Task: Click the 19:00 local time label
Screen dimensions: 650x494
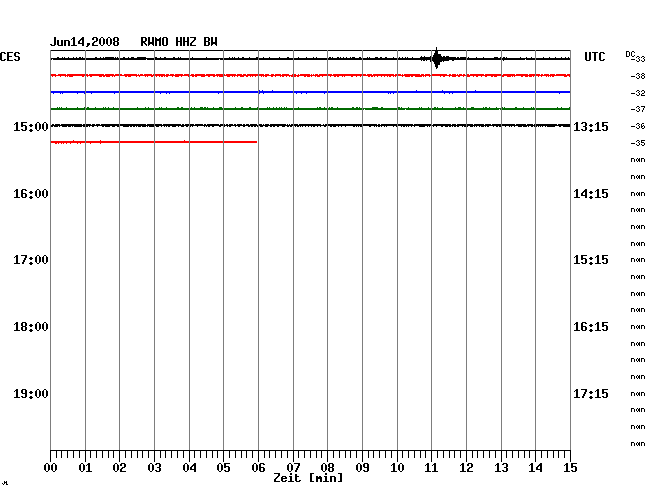Action: click(x=31, y=393)
